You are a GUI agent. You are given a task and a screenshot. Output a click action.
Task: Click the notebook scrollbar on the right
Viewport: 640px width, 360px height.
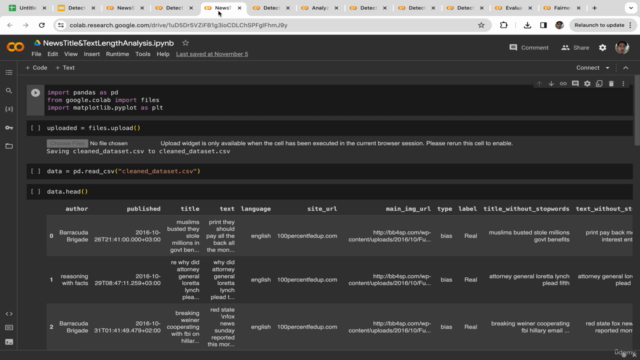pyautogui.click(x=637, y=110)
